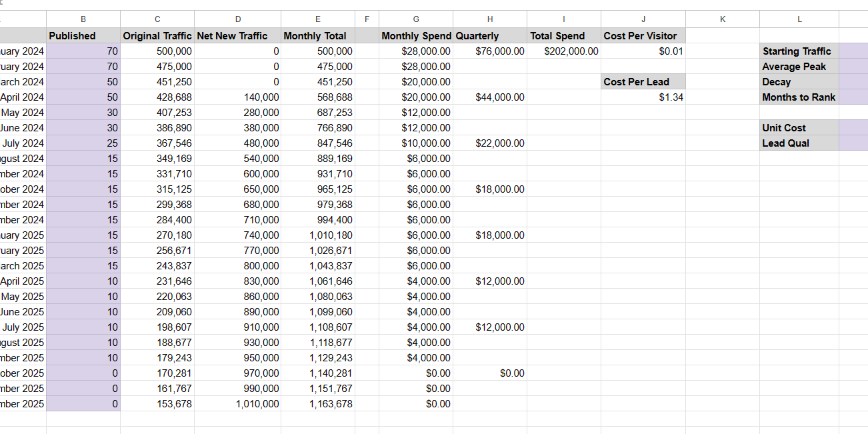
Task: Select the column B header
Action: [x=83, y=19]
